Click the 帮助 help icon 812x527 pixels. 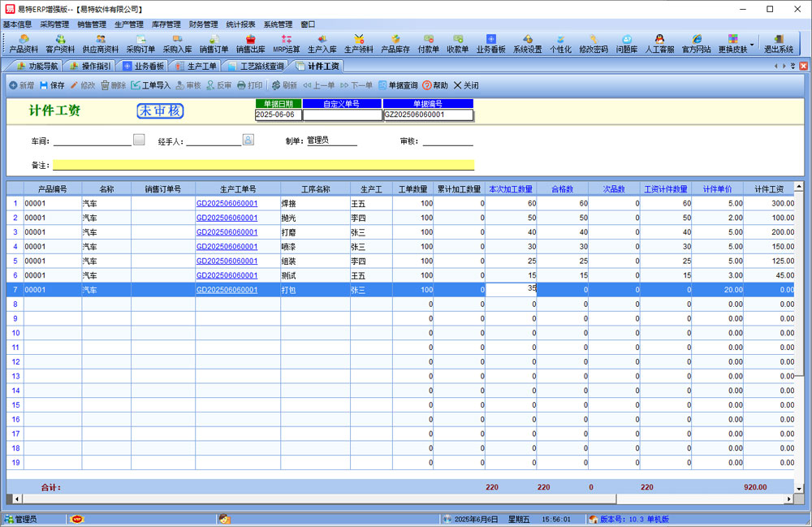[435, 85]
